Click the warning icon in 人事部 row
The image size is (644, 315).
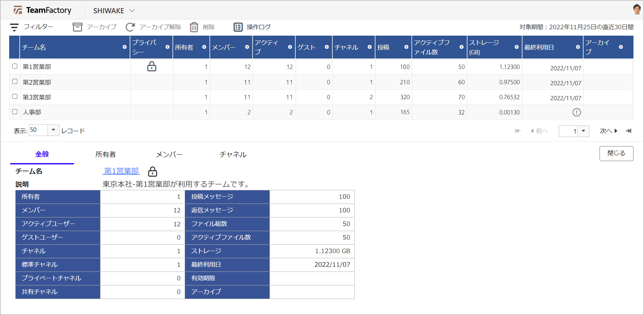pyautogui.click(x=576, y=112)
